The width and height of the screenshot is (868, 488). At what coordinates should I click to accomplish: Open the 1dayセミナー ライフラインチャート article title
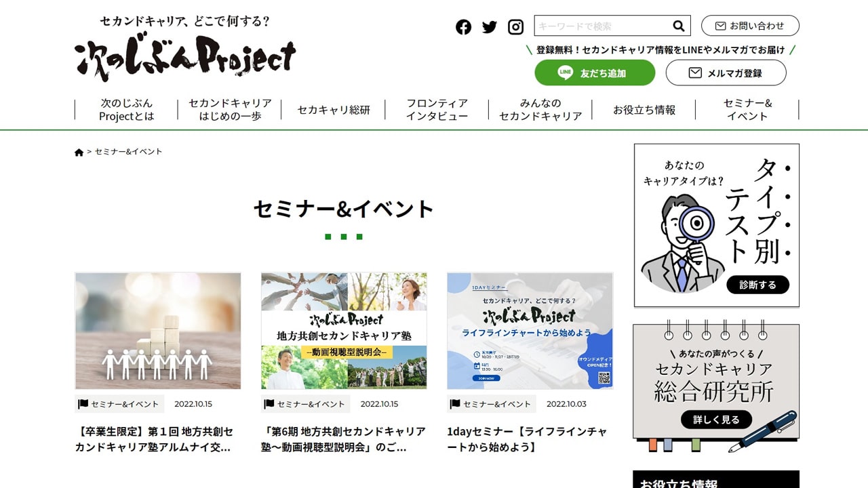[x=527, y=439]
